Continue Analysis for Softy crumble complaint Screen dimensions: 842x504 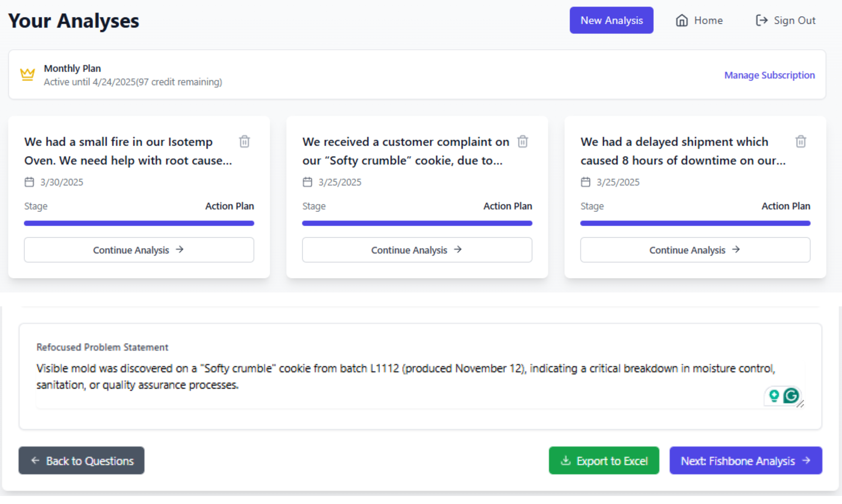[417, 250]
